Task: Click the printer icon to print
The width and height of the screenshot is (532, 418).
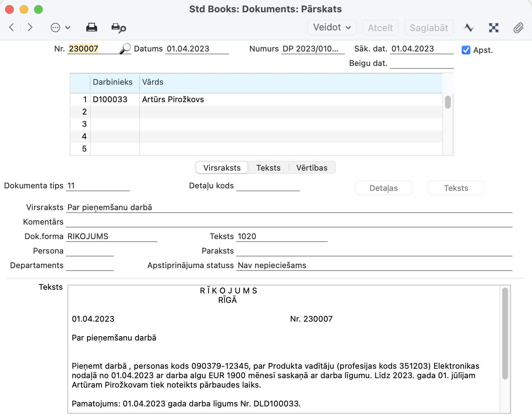Action: 91,27
